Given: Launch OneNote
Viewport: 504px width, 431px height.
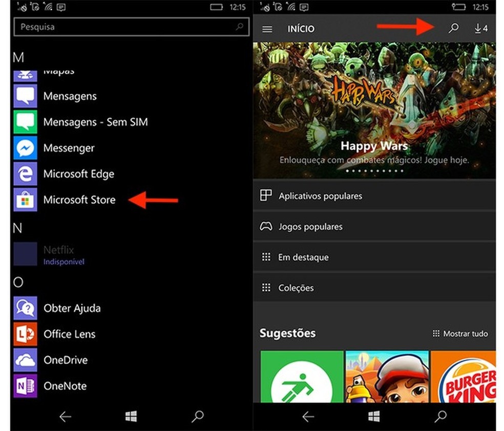Looking at the screenshot, I should [x=65, y=386].
